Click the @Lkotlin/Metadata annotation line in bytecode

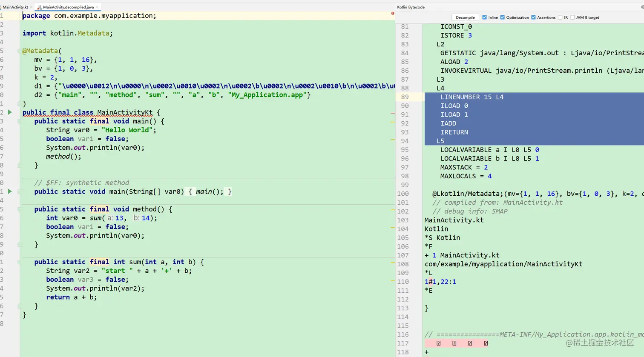pyautogui.click(x=538, y=194)
